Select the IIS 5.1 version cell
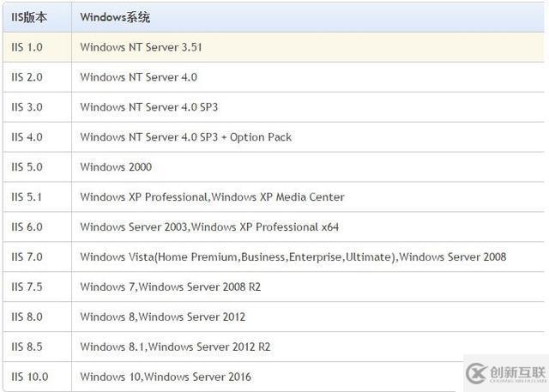 pyautogui.click(x=27, y=197)
